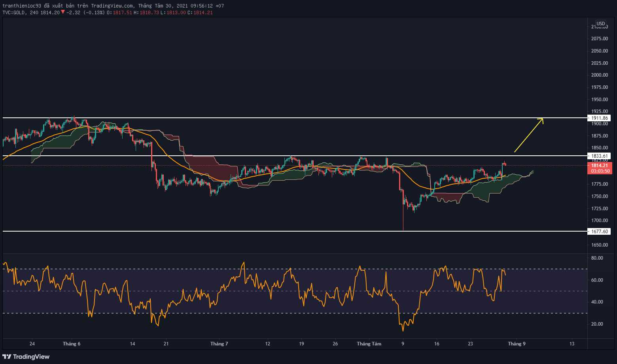Image resolution: width=617 pixels, height=364 pixels.
Task: Click the 21 date label on time axis
Action: (x=166, y=344)
